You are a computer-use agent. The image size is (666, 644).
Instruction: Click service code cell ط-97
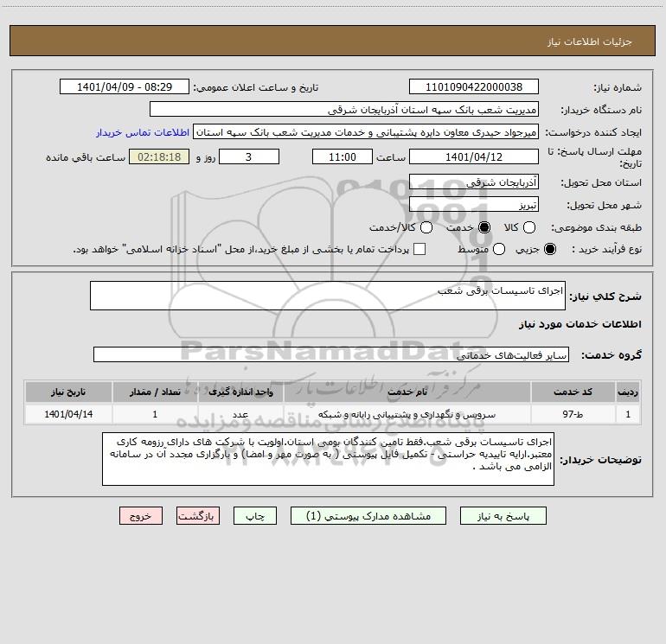[573, 414]
